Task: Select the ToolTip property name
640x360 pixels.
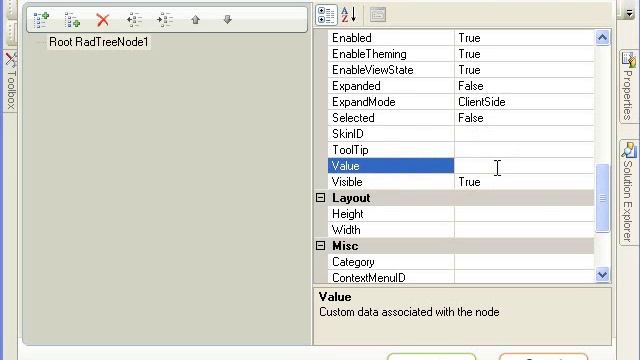Action: (350, 150)
